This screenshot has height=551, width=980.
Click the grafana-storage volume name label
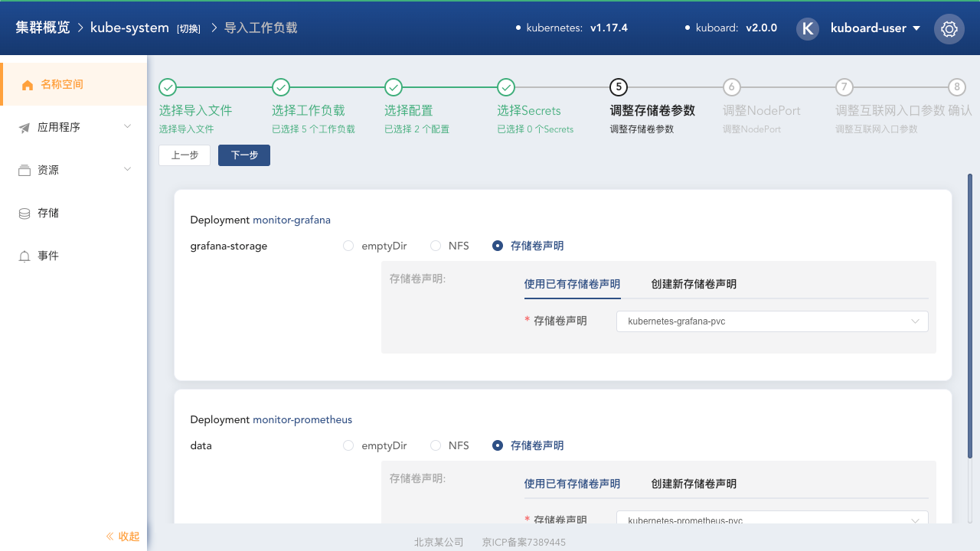click(x=229, y=246)
